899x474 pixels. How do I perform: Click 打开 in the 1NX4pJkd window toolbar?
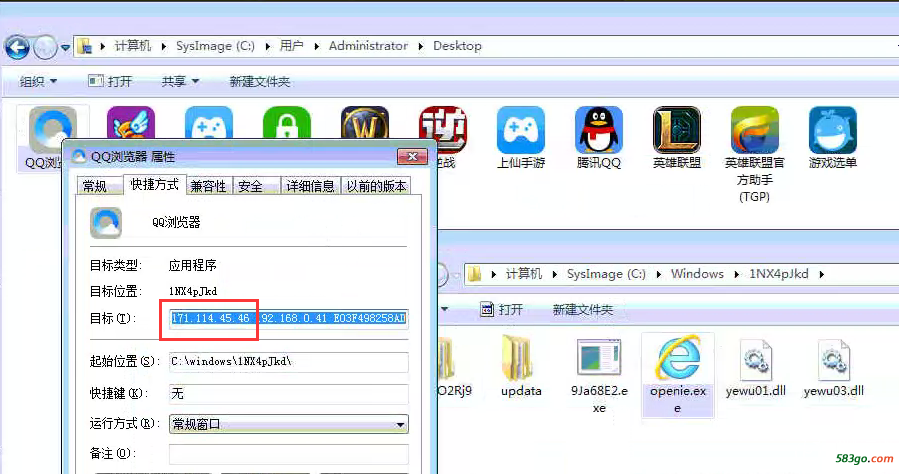click(x=501, y=310)
